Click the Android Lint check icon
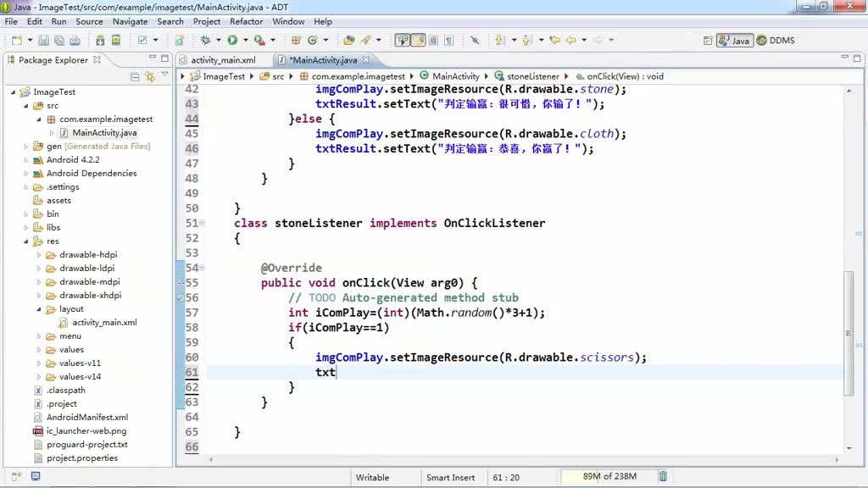 [142, 41]
